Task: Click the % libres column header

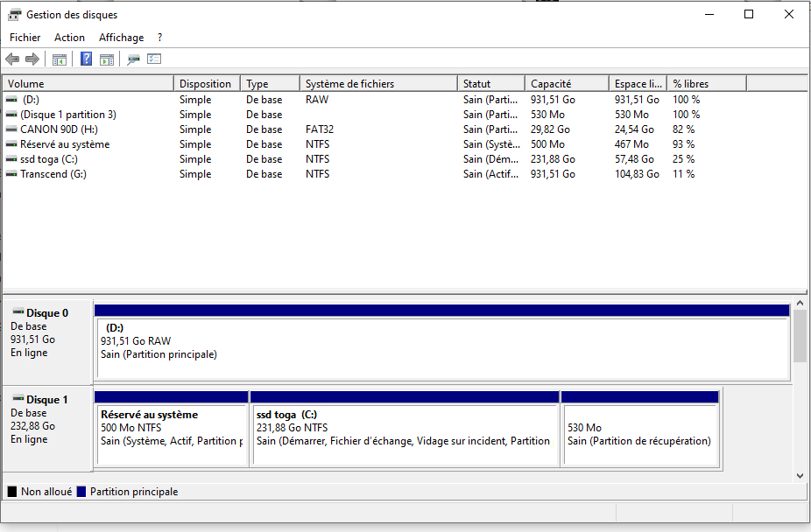Action: 707,84
